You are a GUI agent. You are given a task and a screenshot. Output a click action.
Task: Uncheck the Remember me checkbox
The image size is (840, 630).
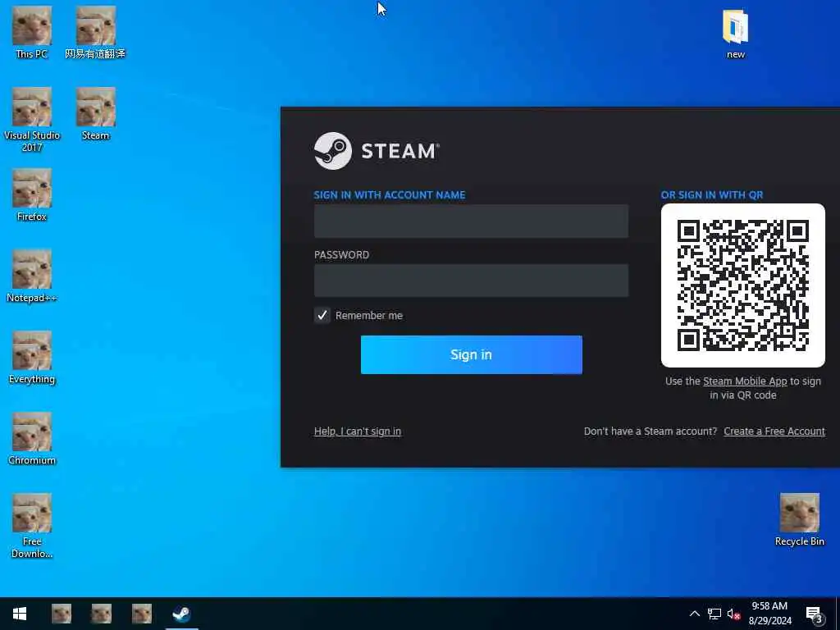coord(322,315)
